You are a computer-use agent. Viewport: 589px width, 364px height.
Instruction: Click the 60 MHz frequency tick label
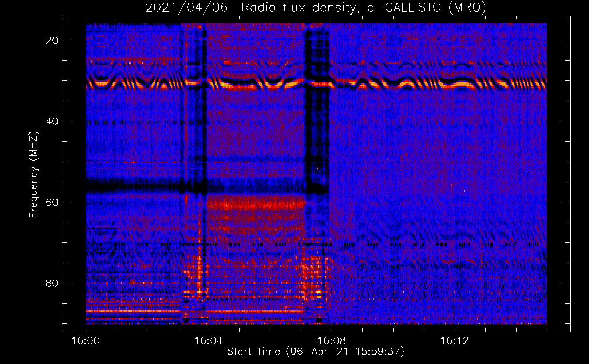pos(52,202)
